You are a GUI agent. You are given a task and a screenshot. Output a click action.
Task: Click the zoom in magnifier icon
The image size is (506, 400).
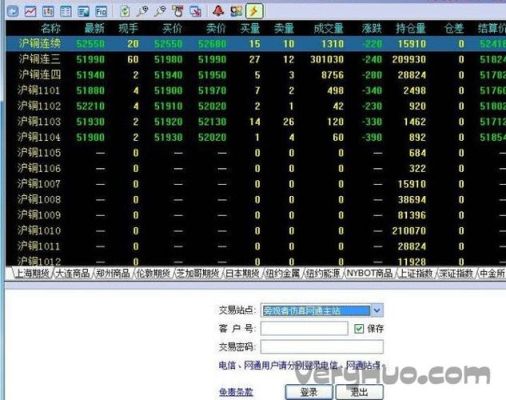(x=143, y=12)
